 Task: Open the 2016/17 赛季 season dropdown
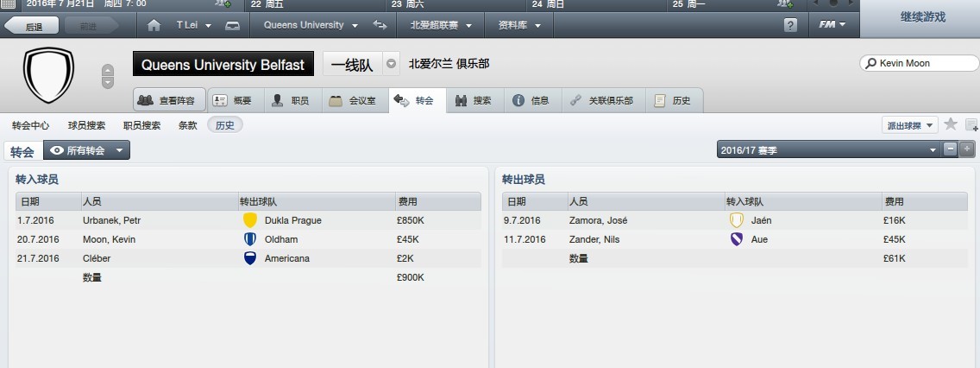pos(829,149)
